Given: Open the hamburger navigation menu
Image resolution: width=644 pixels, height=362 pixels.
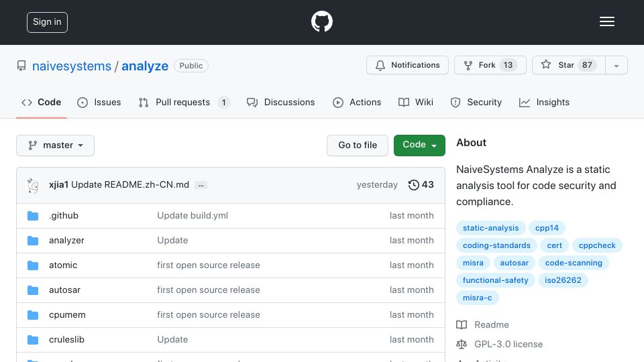Looking at the screenshot, I should click(606, 21).
